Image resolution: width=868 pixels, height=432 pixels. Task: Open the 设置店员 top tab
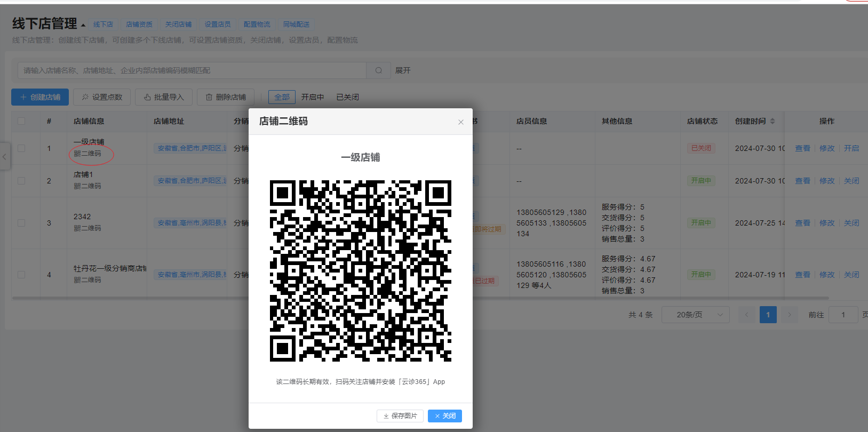tap(218, 25)
